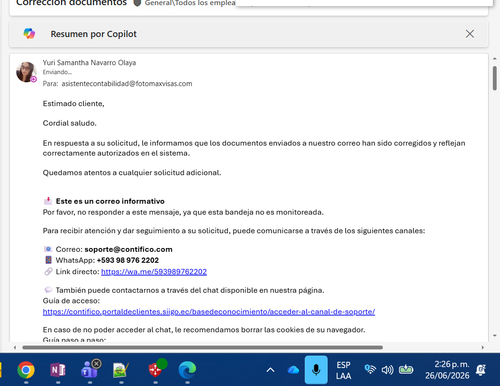Click the 'Enviando...' status text
The width and height of the screenshot is (500, 386).
(57, 72)
